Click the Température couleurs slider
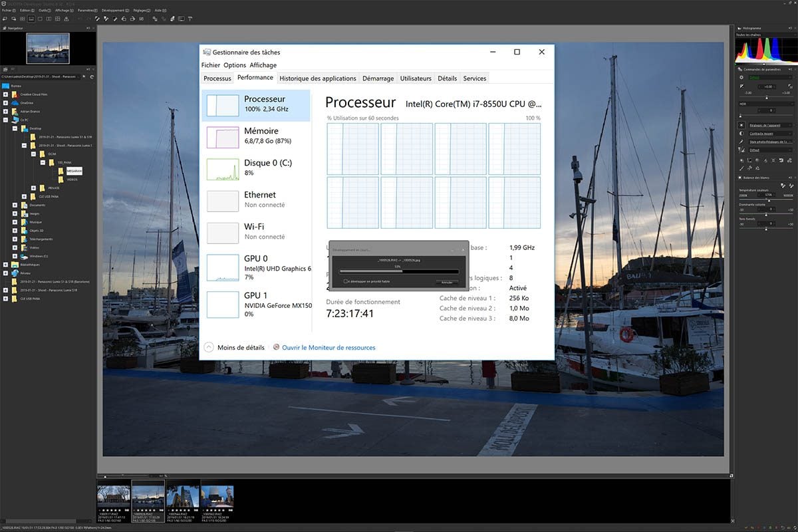 (766, 200)
